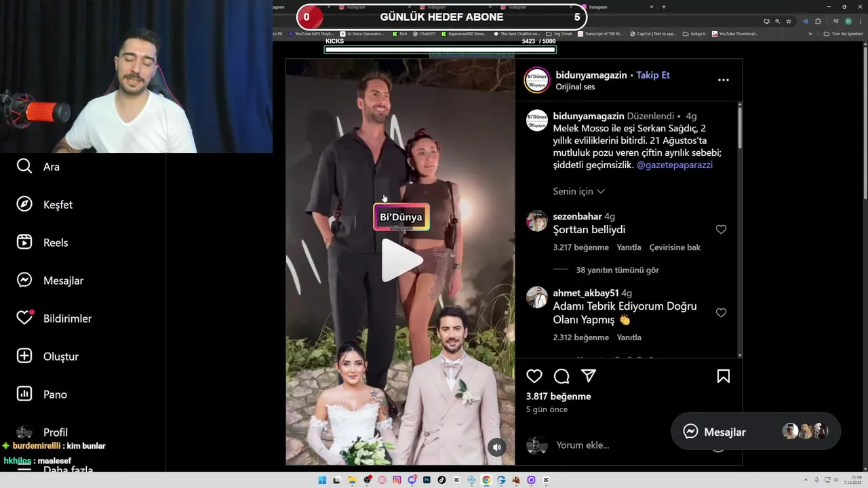Screen dimensions: 868x488
Task: Show hidden system tray icons
Action: click(x=807, y=480)
